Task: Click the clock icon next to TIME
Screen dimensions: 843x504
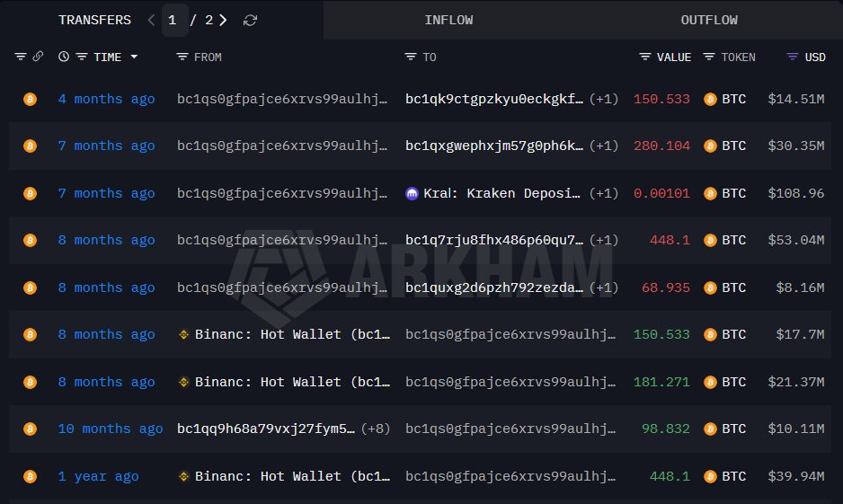Action: click(x=64, y=57)
